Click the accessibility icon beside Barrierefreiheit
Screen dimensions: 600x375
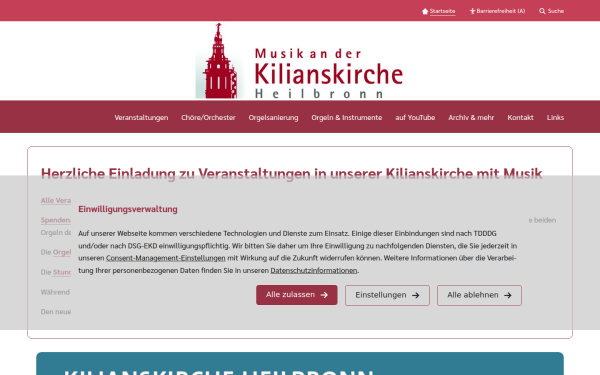pyautogui.click(x=472, y=11)
